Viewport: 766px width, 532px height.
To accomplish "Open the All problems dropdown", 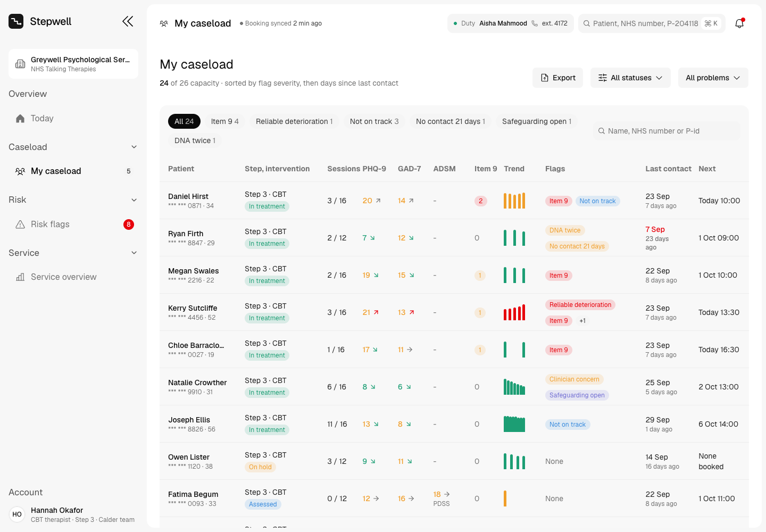I will (x=713, y=78).
